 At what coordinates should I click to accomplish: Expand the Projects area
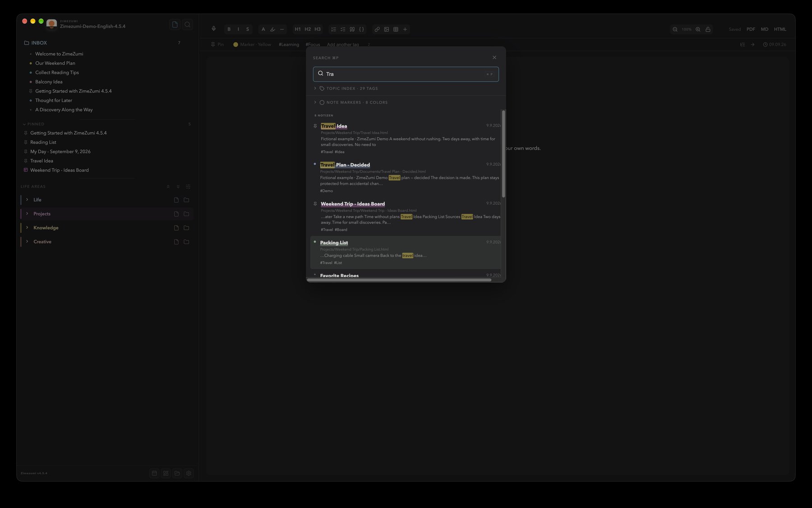[x=27, y=214]
